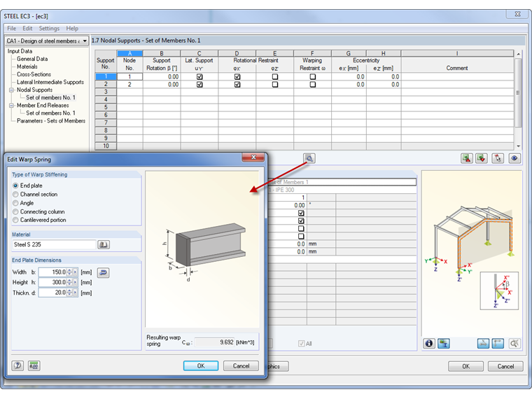Click Node No. cell in row 1
The width and height of the screenshot is (532, 399).
pos(129,77)
